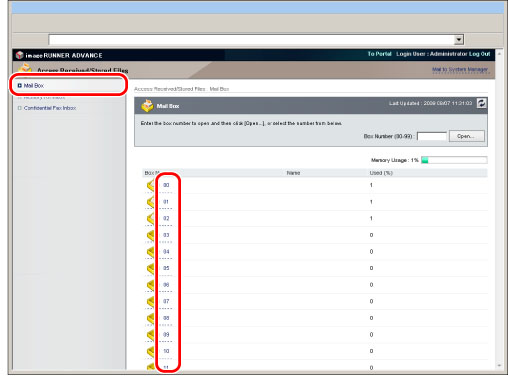
Task: Open mail box number 10
Action: click(x=166, y=351)
